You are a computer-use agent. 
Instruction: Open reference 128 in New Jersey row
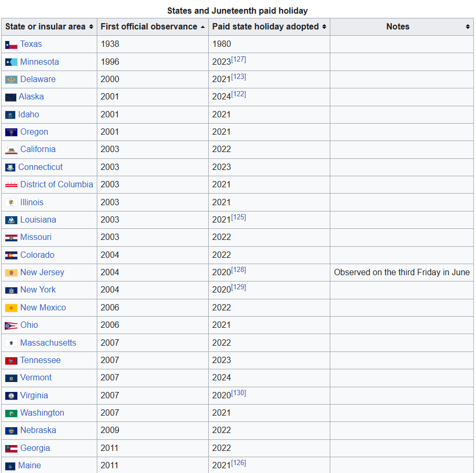point(238,270)
